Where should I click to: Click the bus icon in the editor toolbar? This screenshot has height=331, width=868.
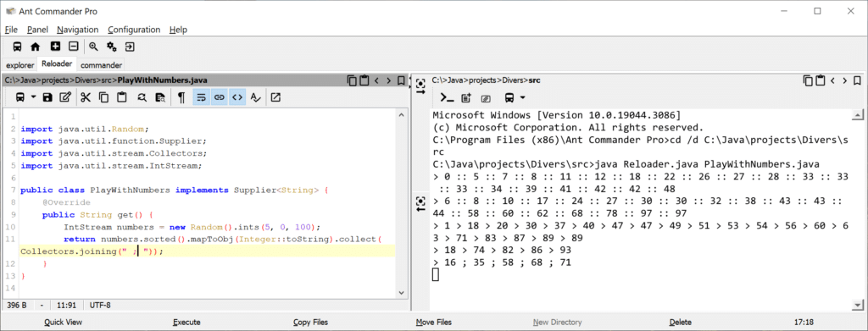click(20, 98)
